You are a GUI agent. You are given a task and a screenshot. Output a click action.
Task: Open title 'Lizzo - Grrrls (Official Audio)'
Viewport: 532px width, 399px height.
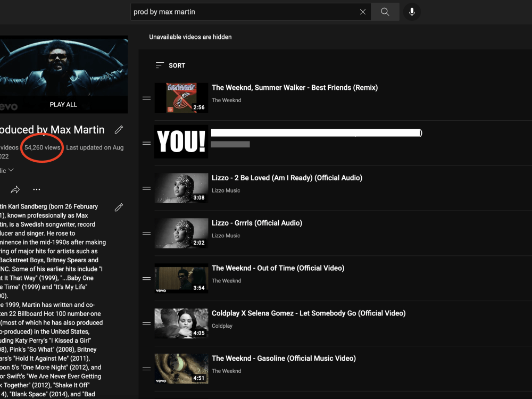click(257, 223)
